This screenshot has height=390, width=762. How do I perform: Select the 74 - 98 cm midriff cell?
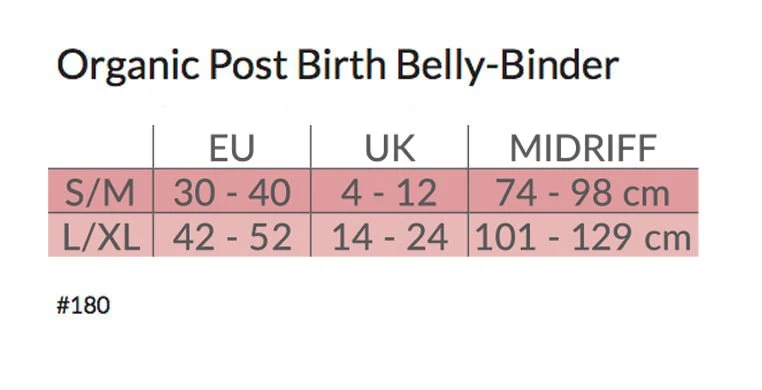click(583, 192)
